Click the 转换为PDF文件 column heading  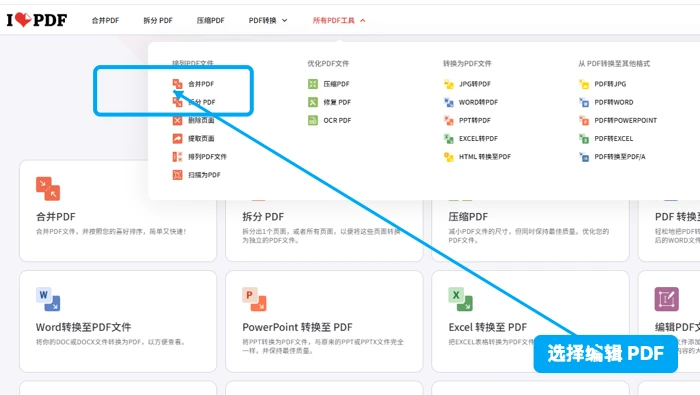[467, 63]
